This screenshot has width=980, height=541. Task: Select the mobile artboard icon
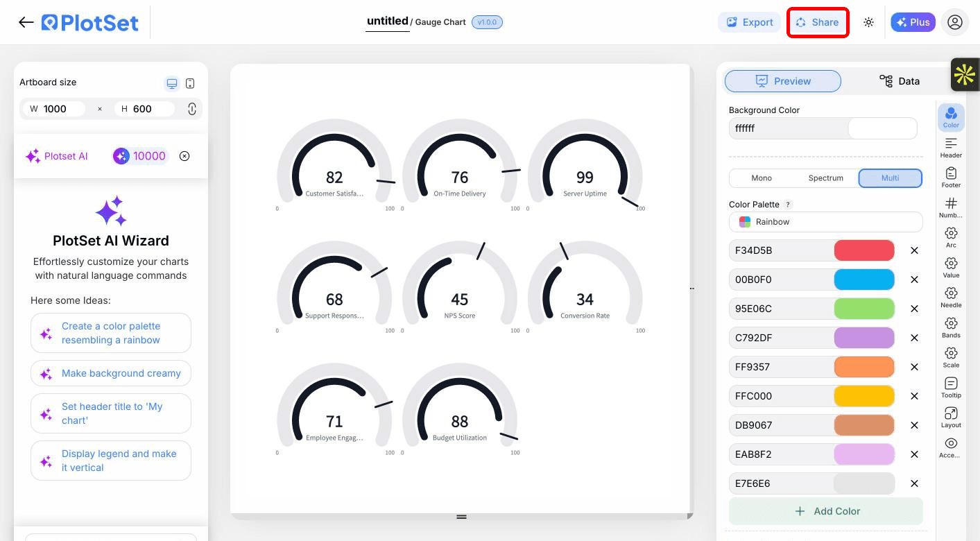pyautogui.click(x=190, y=83)
